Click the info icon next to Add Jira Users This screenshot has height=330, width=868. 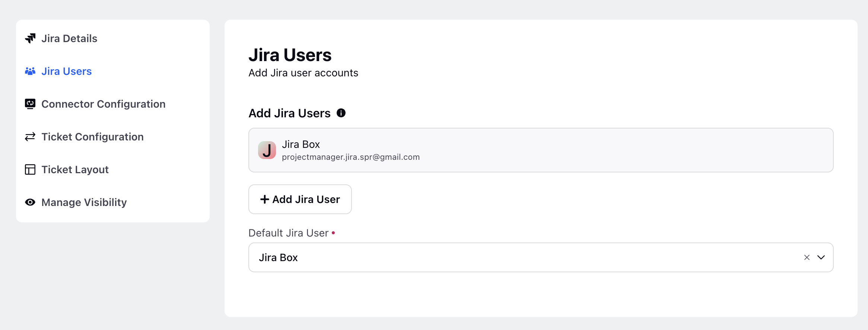click(x=341, y=113)
